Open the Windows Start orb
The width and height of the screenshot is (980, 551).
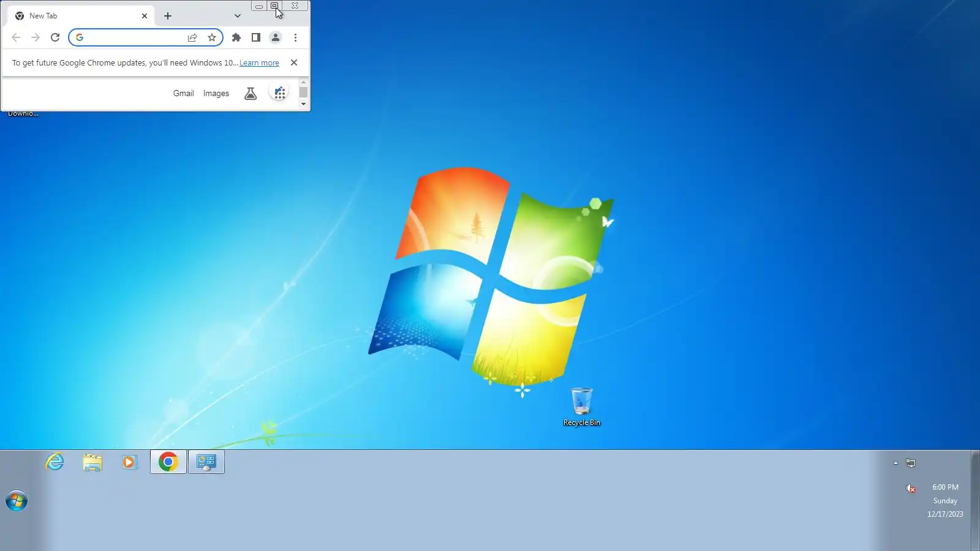pos(17,501)
